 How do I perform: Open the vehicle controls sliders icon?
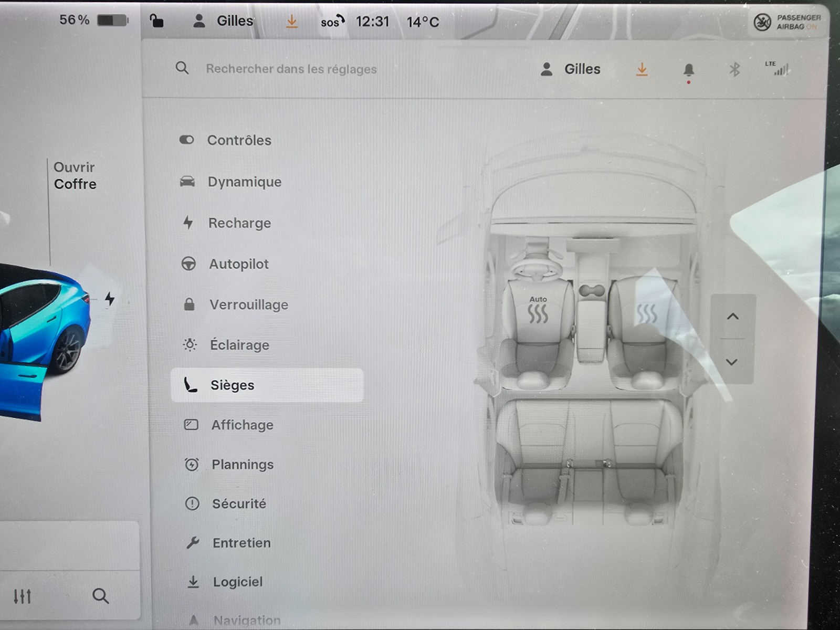tap(23, 596)
